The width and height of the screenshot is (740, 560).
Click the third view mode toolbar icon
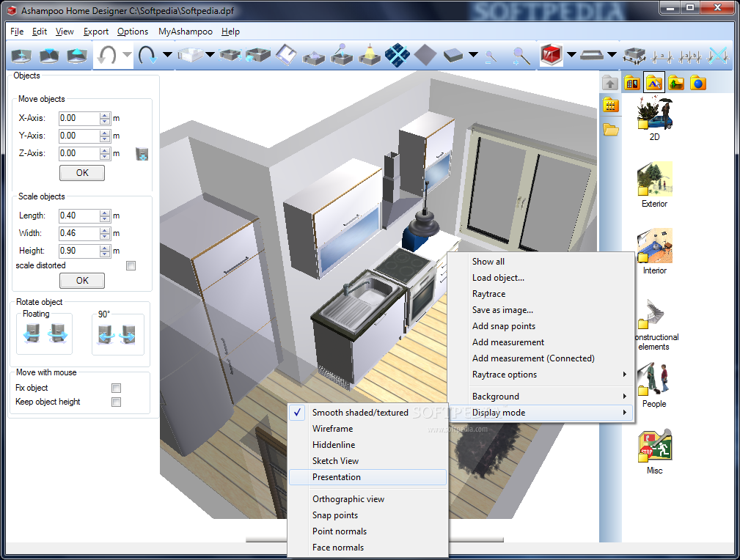(x=77, y=56)
